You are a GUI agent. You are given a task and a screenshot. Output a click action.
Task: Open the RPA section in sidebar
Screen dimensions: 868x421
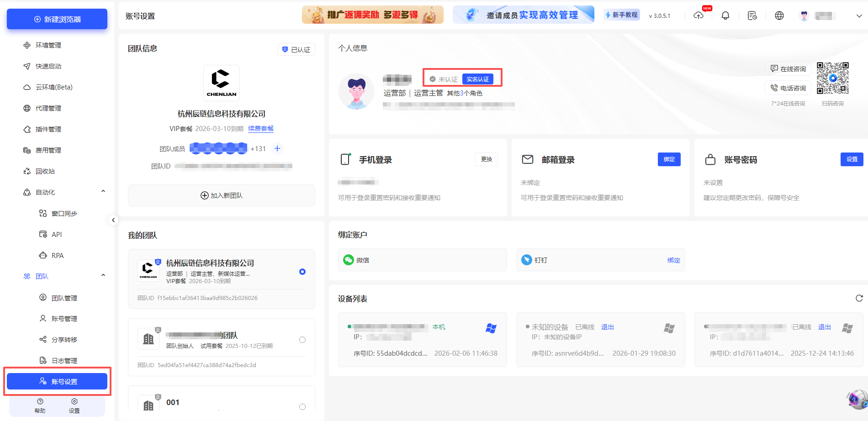point(58,255)
